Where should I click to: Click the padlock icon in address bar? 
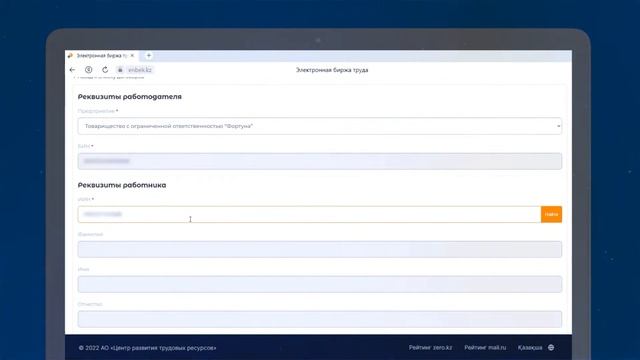click(x=120, y=70)
